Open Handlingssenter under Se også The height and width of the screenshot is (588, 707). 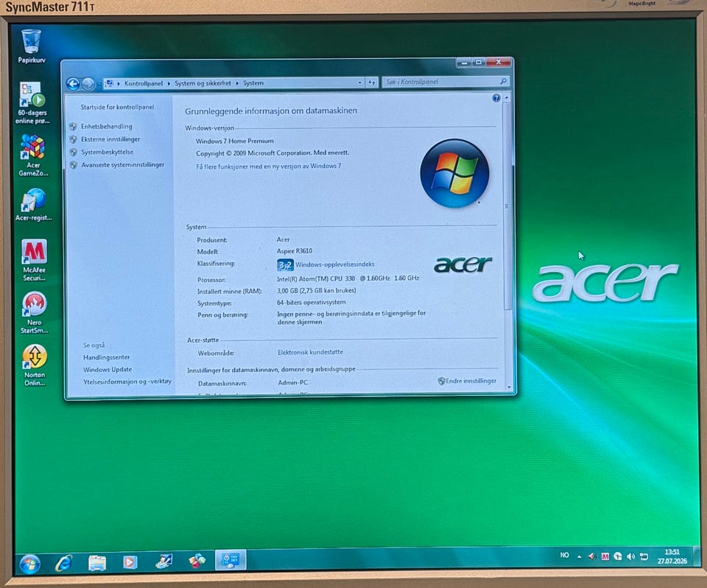click(106, 357)
